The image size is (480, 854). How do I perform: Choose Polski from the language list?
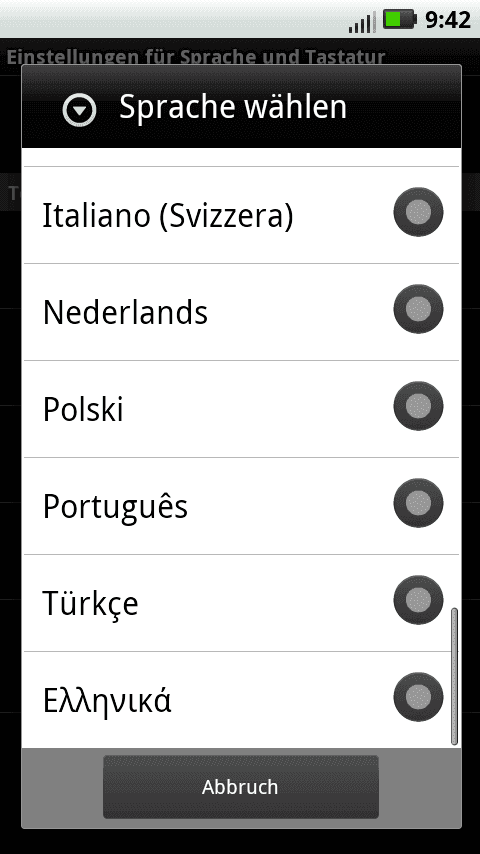[x=241, y=409]
